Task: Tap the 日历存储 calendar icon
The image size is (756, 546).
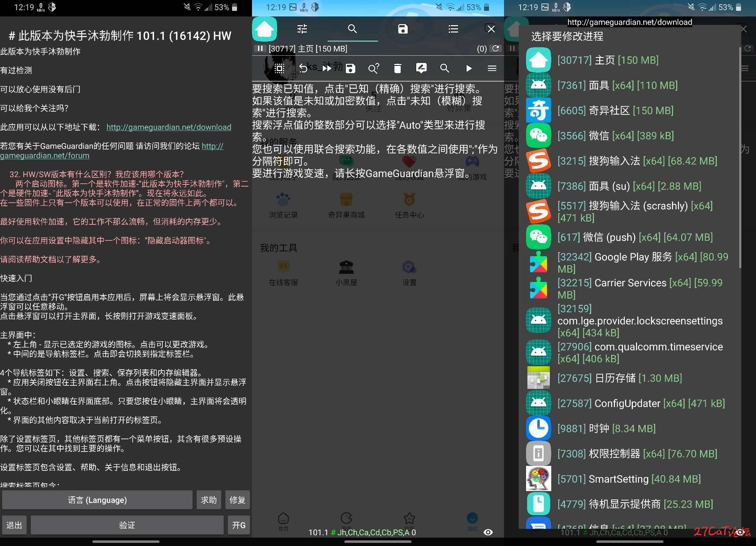Action: coord(538,378)
